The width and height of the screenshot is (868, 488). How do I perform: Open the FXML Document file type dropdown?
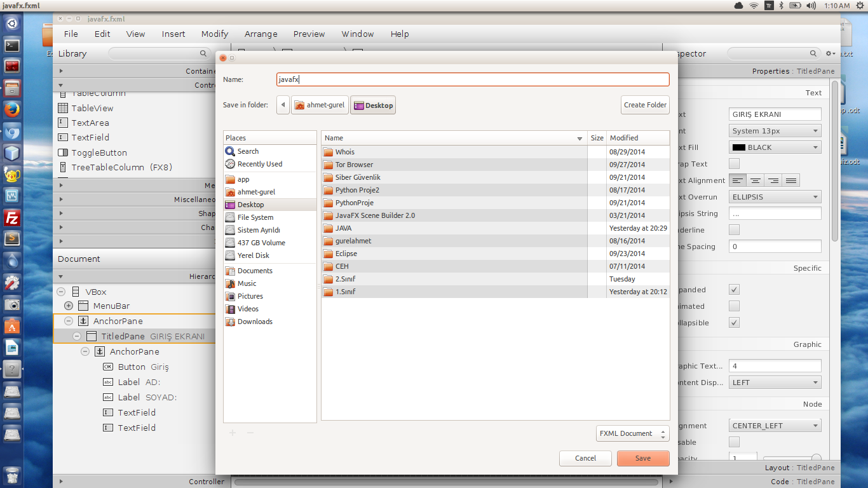(x=633, y=433)
